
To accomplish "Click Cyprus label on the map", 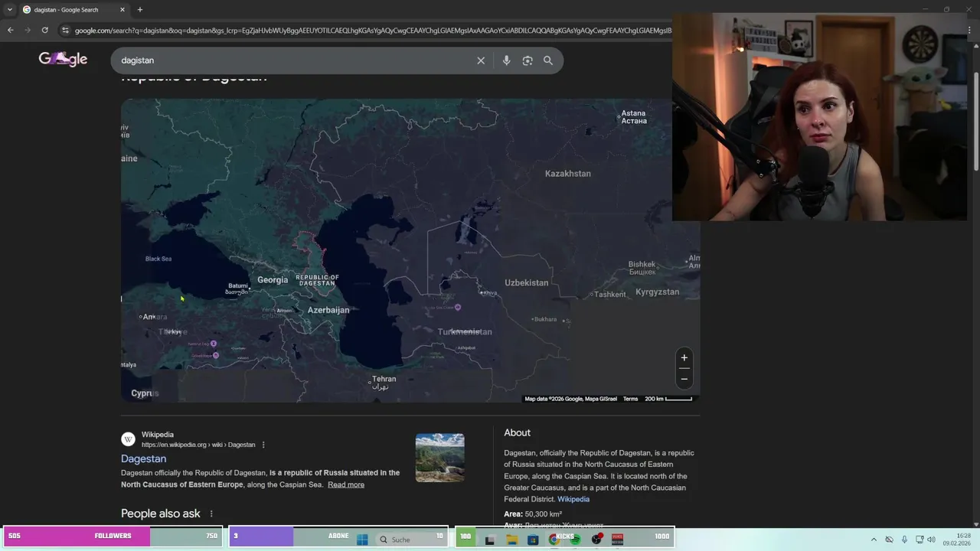I will 145,393.
